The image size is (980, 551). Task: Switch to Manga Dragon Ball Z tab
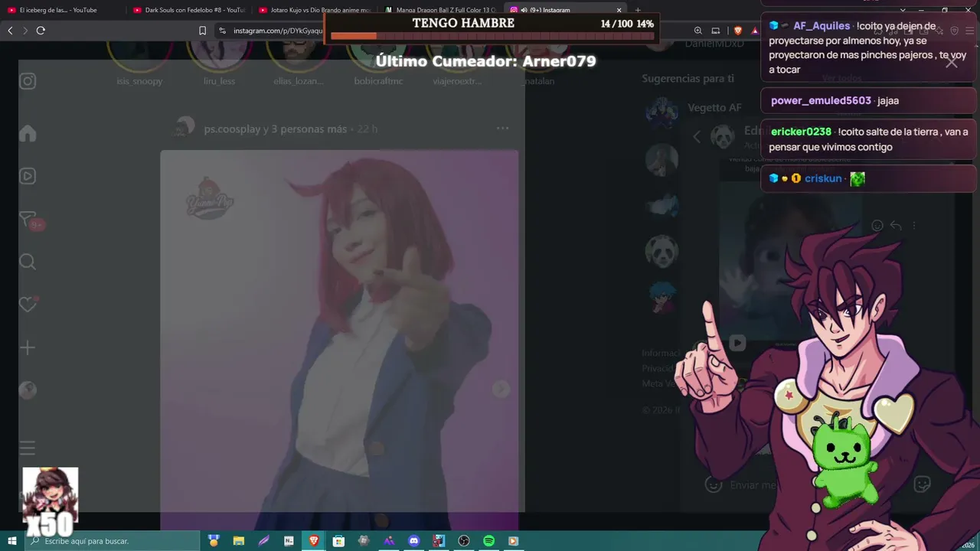tap(439, 10)
